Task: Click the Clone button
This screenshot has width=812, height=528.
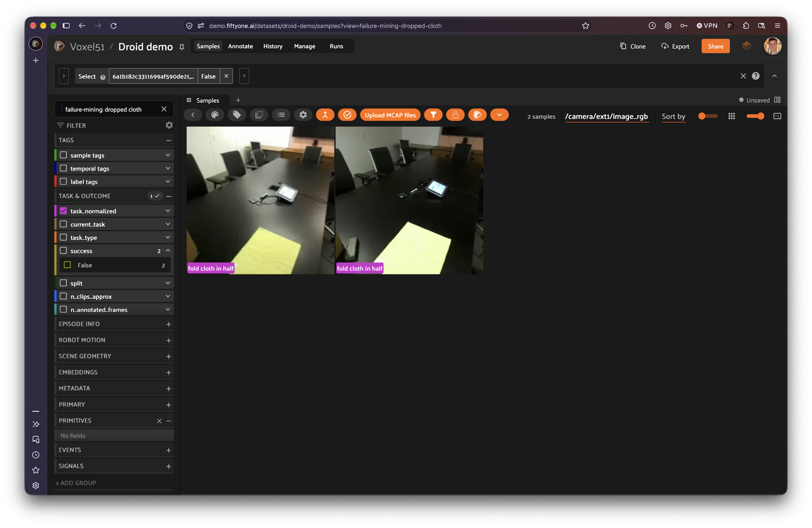Action: click(633, 46)
